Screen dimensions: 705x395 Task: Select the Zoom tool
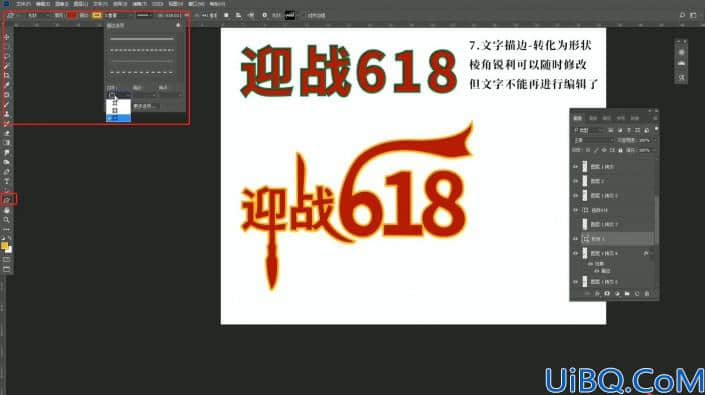tap(6, 220)
